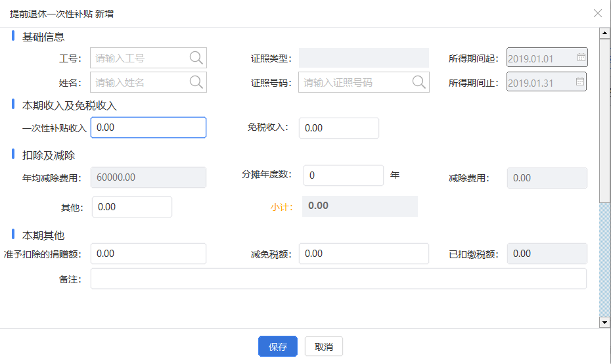Image resolution: width=611 pixels, height=364 pixels.
Task: Click the search icon in 姓名 field
Action: pyautogui.click(x=196, y=82)
